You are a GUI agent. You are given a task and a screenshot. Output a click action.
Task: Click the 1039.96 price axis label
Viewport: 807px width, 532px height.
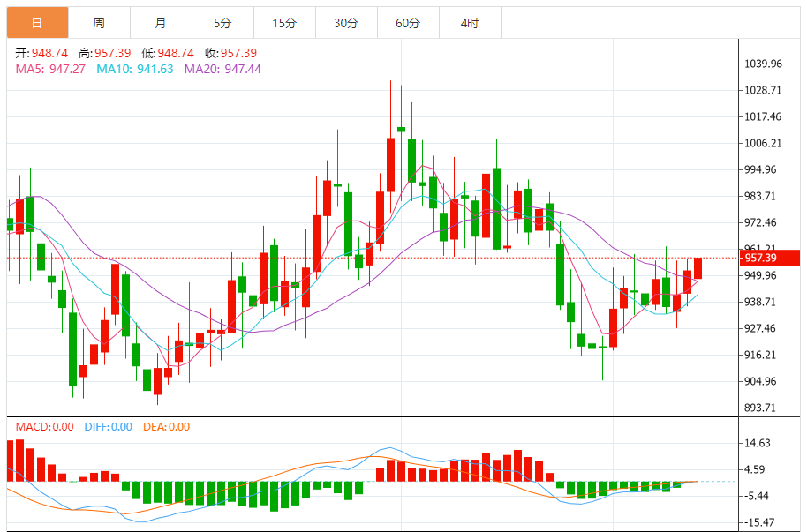(x=763, y=64)
